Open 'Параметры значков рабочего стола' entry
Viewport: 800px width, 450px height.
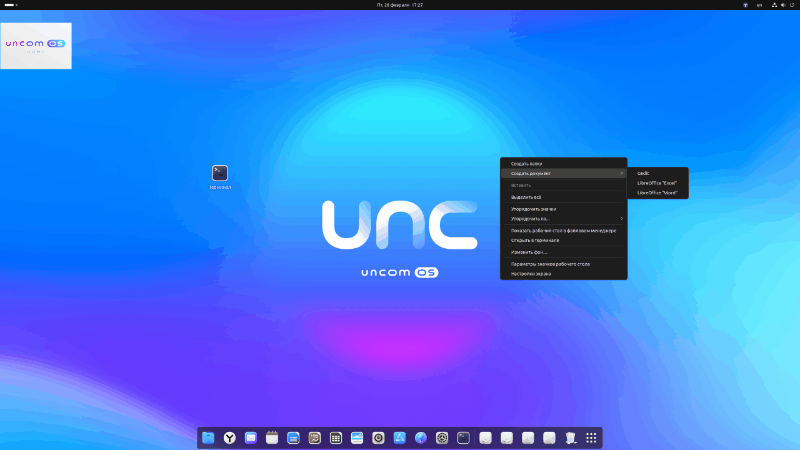pos(563,264)
